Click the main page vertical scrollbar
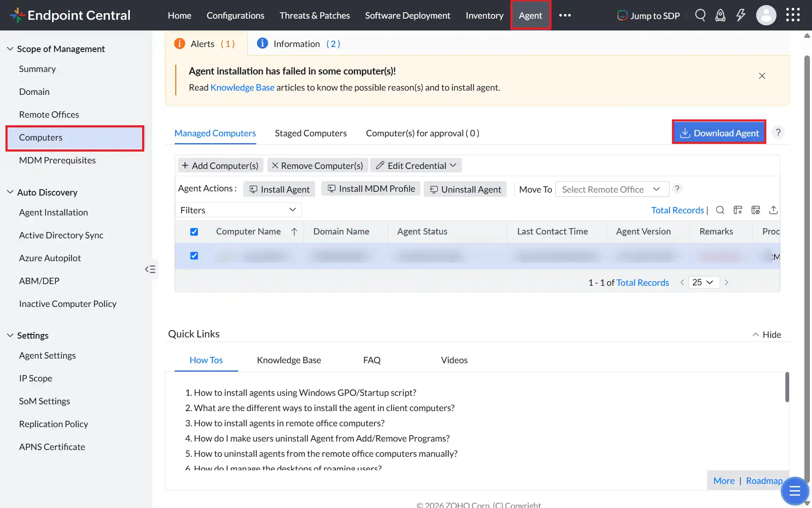The height and width of the screenshot is (508, 812). coord(807,270)
